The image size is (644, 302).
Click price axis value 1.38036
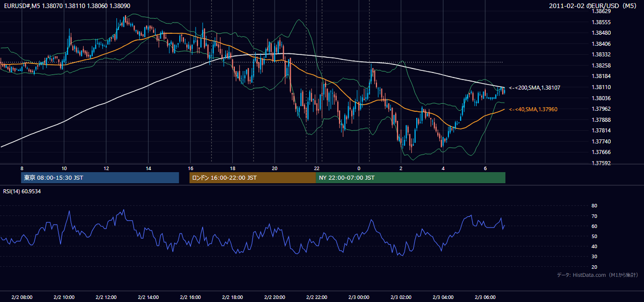602,98
